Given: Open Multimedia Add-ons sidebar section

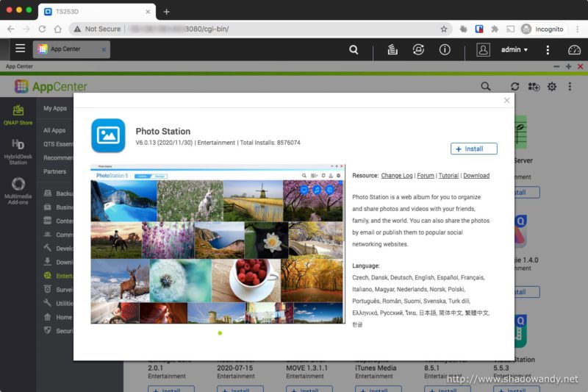Looking at the screenshot, I should click(18, 189).
